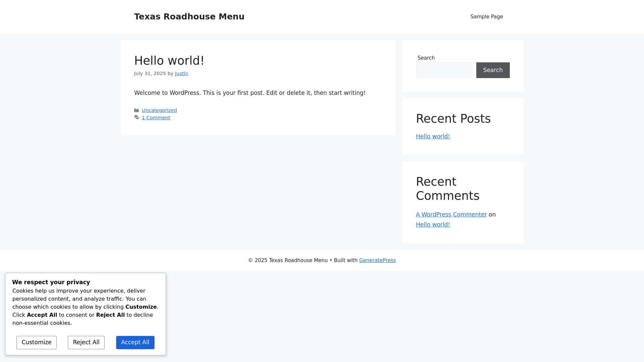Click the Welcome to WordPress paragraph text

(250, 93)
